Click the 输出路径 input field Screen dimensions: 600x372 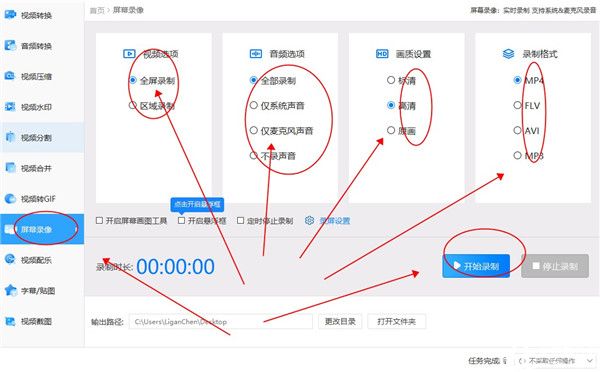(x=221, y=321)
